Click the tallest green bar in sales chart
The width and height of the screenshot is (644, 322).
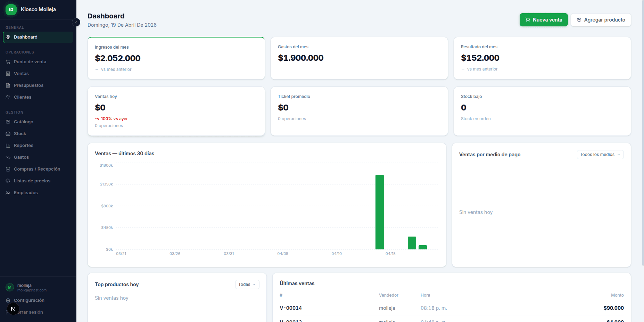(x=380, y=212)
